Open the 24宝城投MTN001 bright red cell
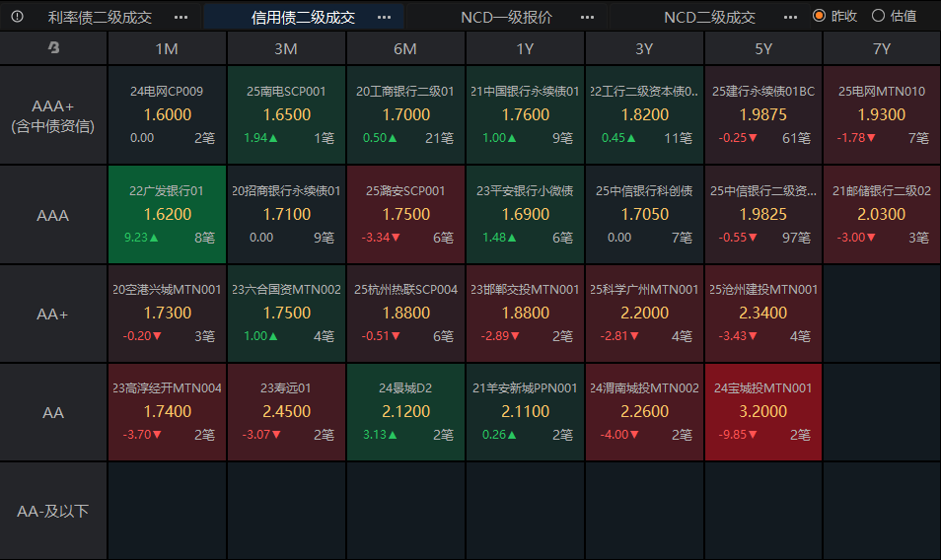The image size is (941, 560). (763, 412)
